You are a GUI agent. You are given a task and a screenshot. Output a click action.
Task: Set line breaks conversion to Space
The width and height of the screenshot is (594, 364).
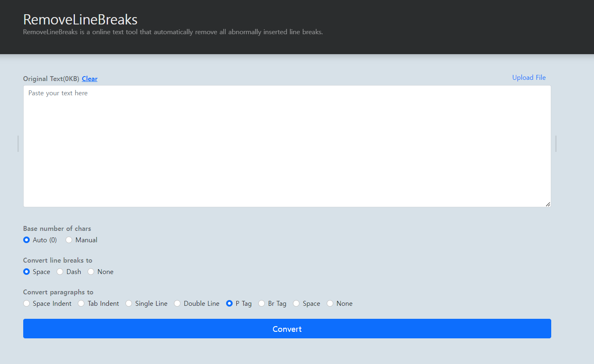(26, 272)
